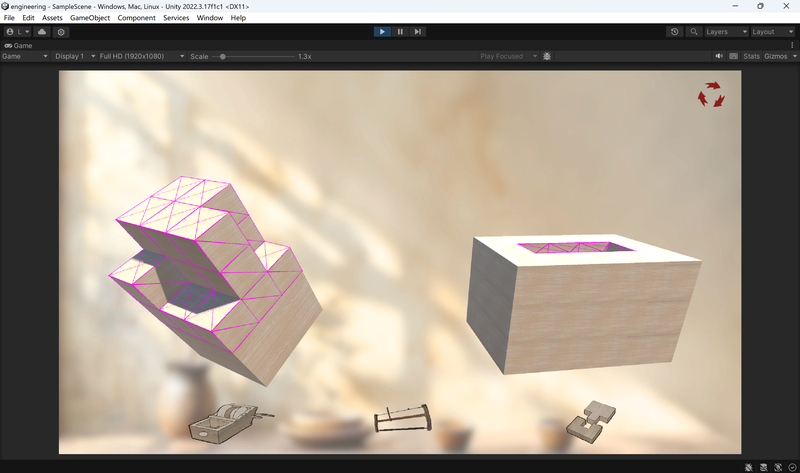
Task: Select the wooden joint pieces icon
Action: tap(591, 421)
